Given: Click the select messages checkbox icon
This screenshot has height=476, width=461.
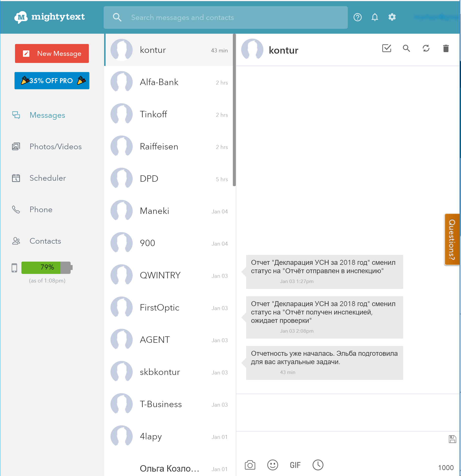Looking at the screenshot, I should 387,48.
